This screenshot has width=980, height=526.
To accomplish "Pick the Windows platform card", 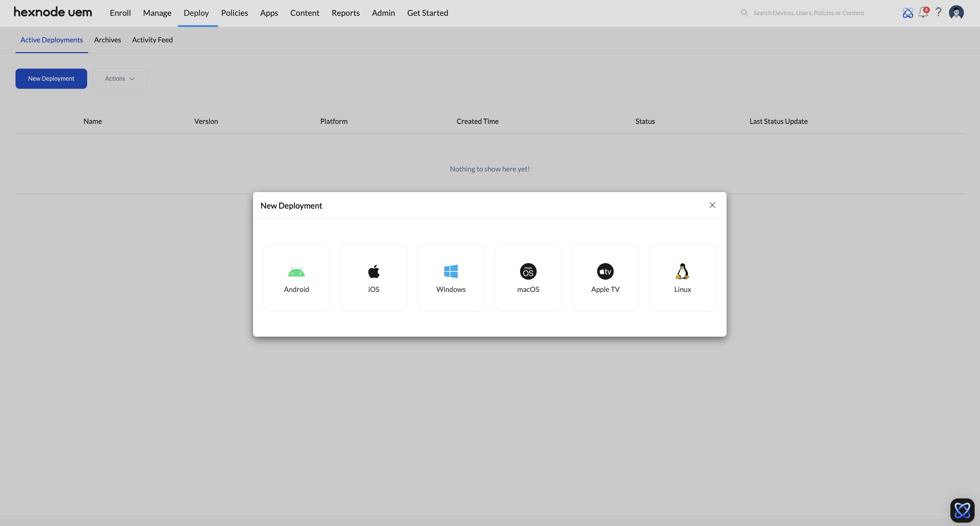I will [x=451, y=277].
